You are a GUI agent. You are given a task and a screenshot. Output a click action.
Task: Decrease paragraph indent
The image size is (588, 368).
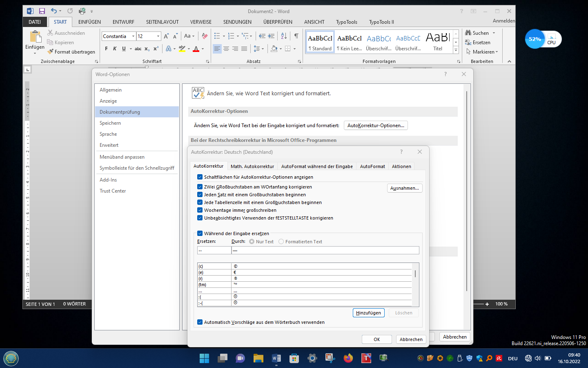[x=262, y=36]
